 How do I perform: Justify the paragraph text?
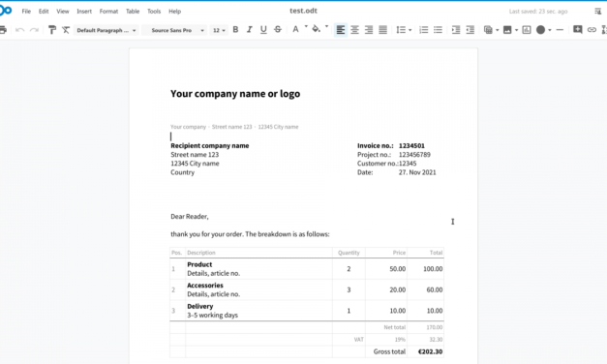pos(382,30)
